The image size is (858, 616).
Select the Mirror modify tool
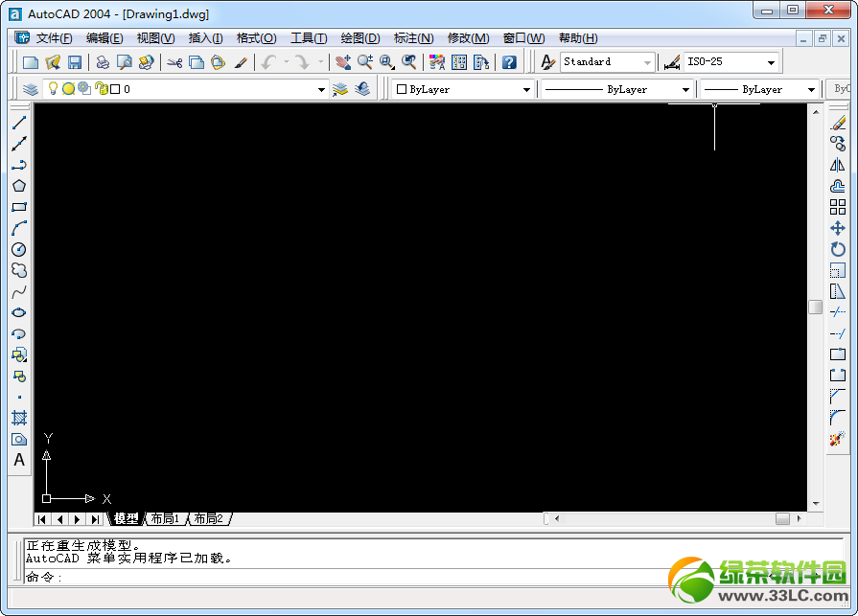pyautogui.click(x=838, y=165)
